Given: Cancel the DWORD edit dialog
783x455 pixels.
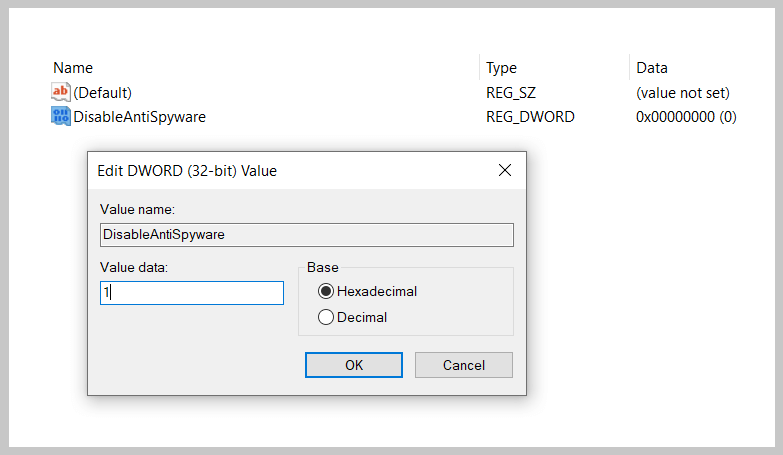Looking at the screenshot, I should coord(463,365).
